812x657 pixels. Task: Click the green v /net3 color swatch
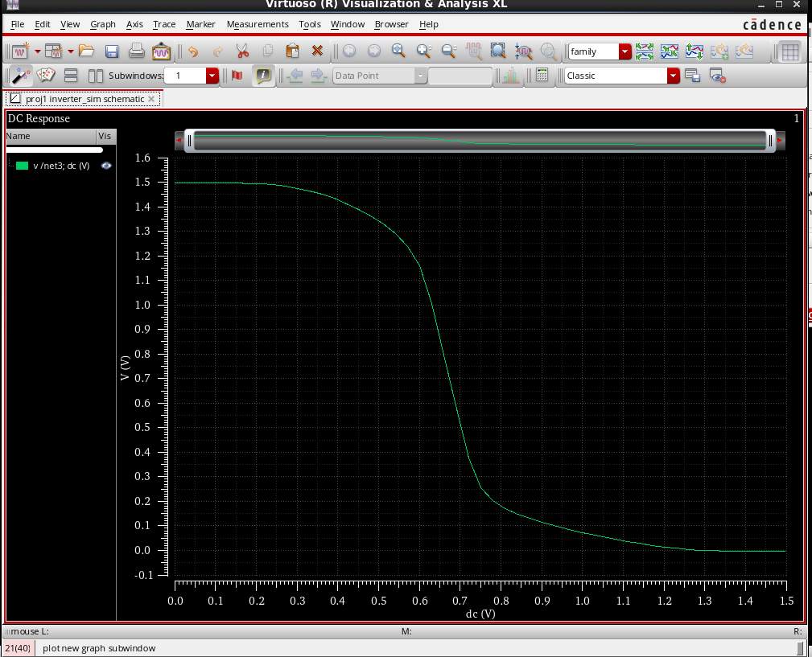pyautogui.click(x=22, y=166)
